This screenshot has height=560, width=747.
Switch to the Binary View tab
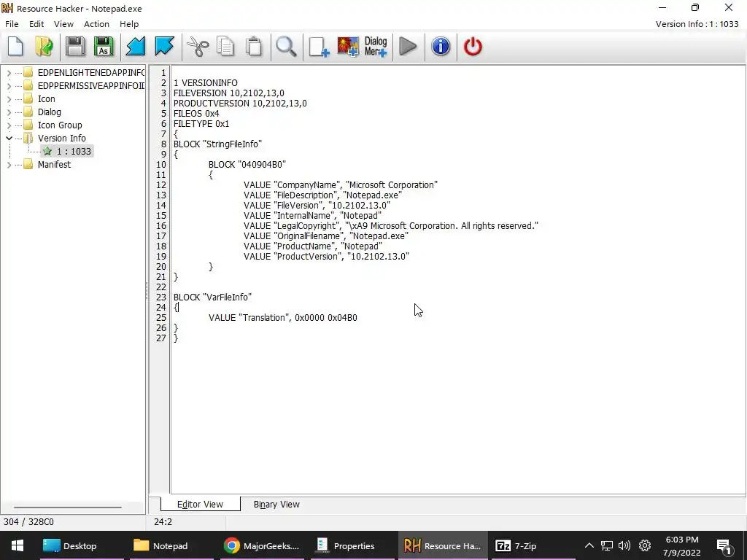(x=276, y=505)
